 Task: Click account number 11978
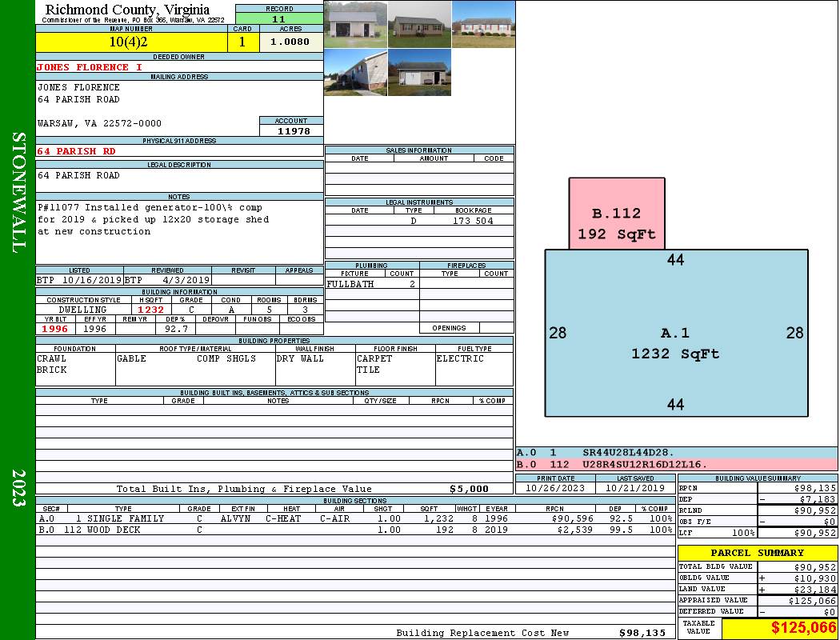point(292,130)
